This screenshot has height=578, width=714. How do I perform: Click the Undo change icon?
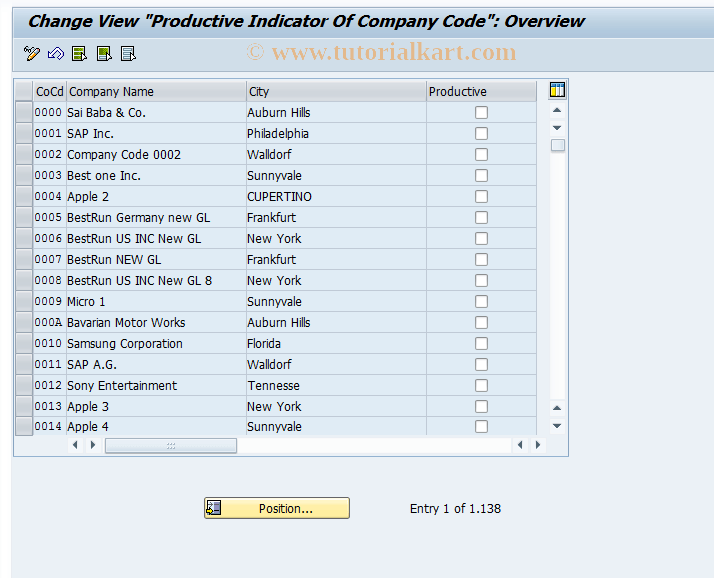pyautogui.click(x=56, y=54)
